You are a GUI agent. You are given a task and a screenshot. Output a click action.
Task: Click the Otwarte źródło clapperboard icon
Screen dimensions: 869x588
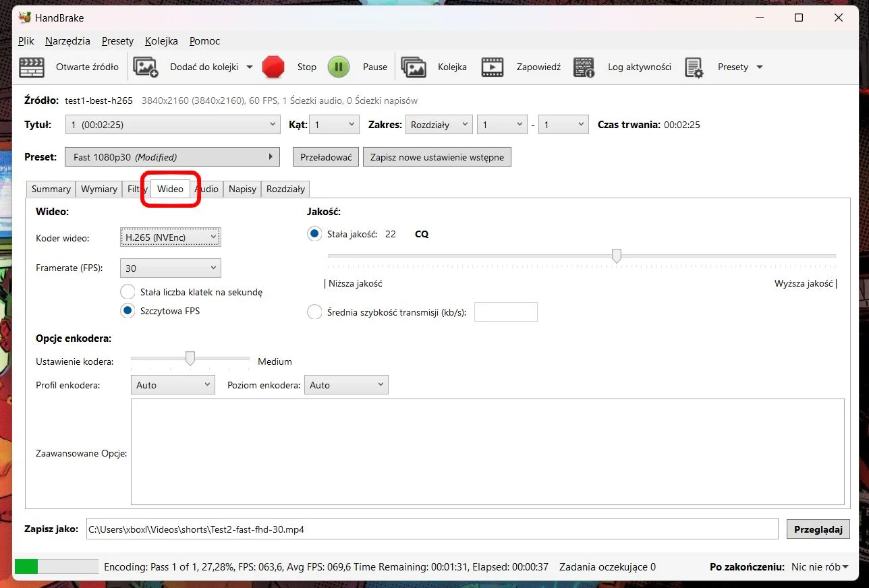32,67
